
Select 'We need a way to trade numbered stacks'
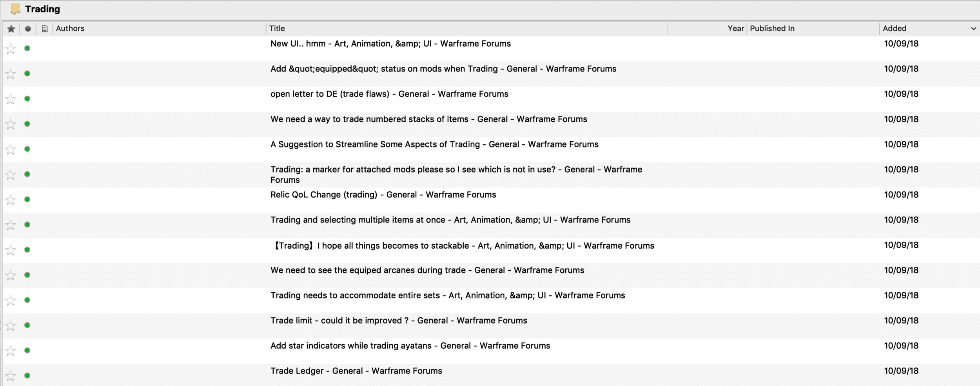tap(429, 119)
